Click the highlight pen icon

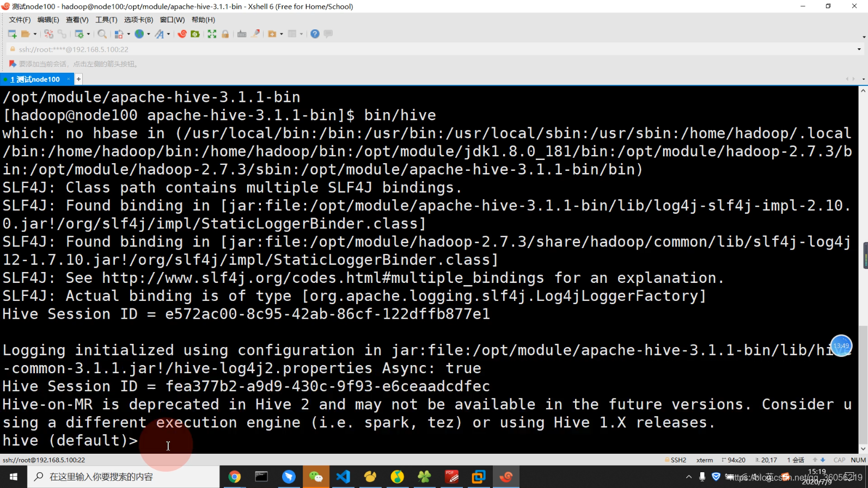(x=255, y=34)
